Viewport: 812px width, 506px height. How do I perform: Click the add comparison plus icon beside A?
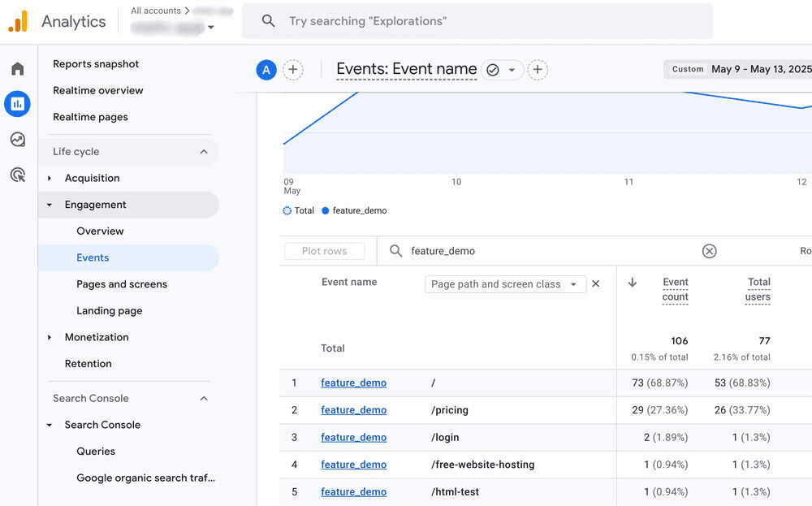[293, 70]
